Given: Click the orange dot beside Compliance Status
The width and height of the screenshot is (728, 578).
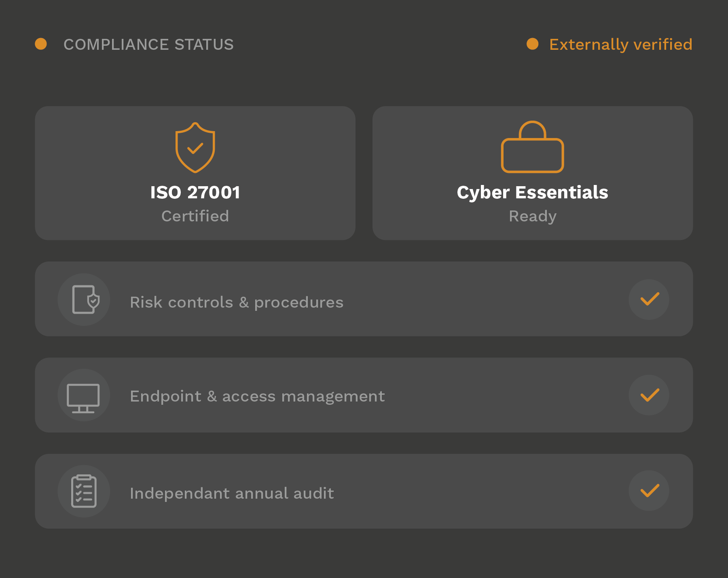Looking at the screenshot, I should pos(41,44).
